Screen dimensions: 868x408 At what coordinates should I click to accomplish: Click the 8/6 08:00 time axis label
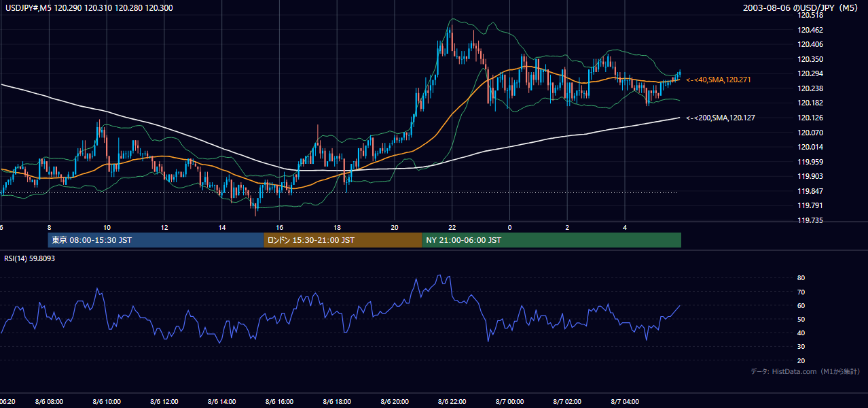coord(50,402)
